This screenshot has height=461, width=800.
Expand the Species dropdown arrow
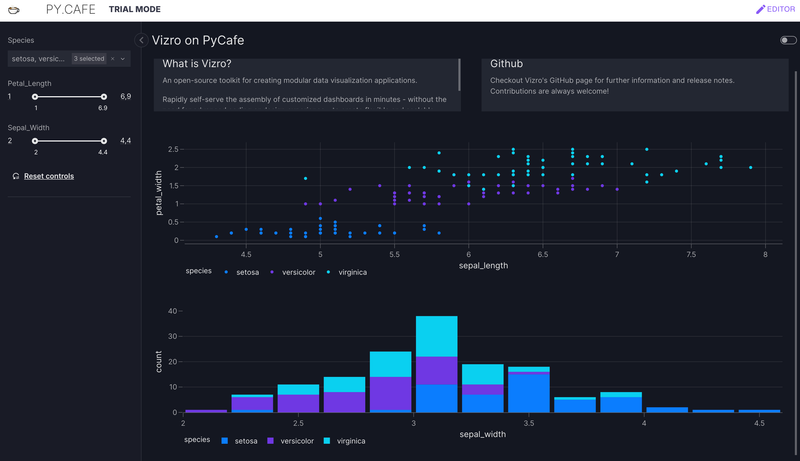coord(122,59)
